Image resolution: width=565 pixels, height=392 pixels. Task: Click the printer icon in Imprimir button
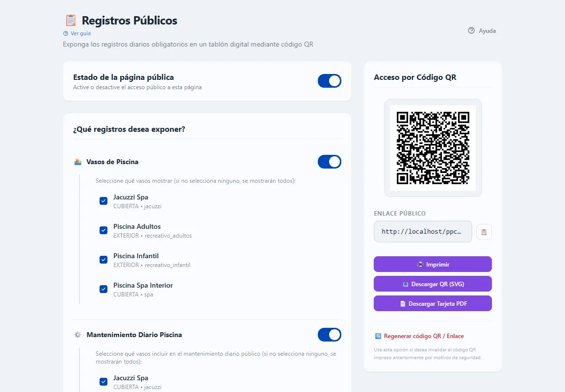coord(420,265)
